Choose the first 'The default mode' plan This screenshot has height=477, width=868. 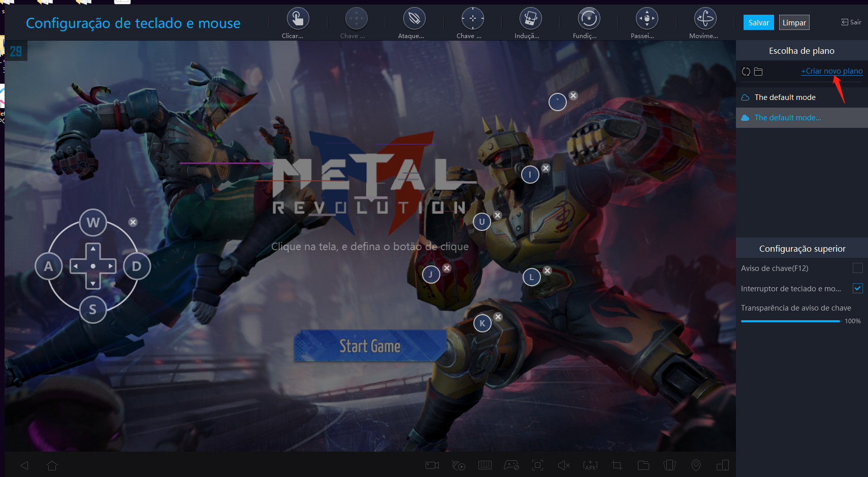coord(785,97)
